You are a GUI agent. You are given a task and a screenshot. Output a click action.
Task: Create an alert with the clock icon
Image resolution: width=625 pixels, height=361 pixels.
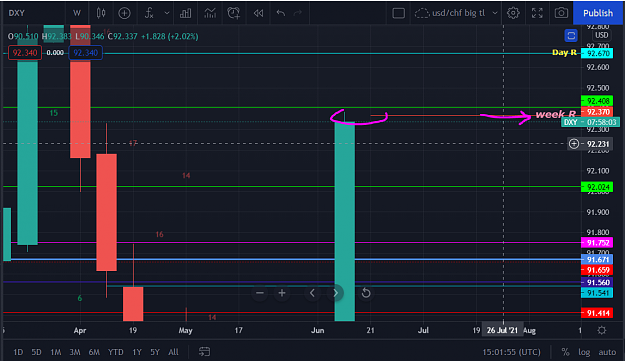pyautogui.click(x=234, y=13)
